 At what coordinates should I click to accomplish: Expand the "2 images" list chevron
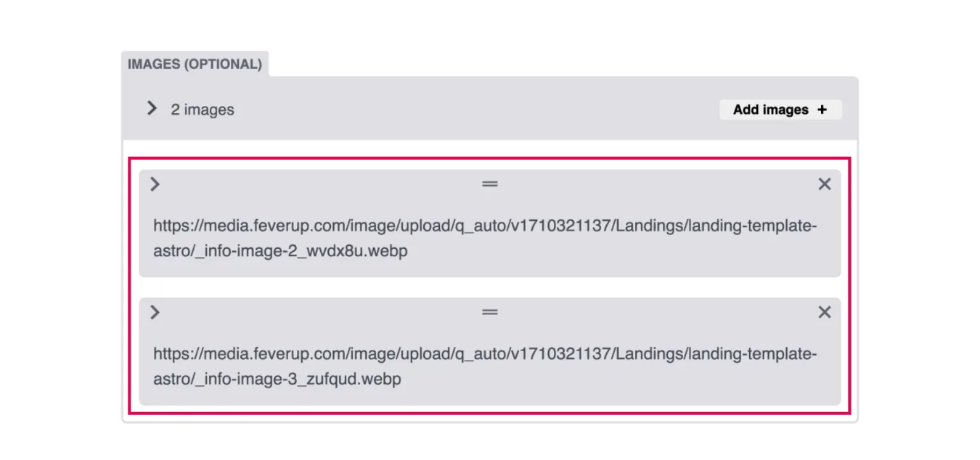point(152,108)
